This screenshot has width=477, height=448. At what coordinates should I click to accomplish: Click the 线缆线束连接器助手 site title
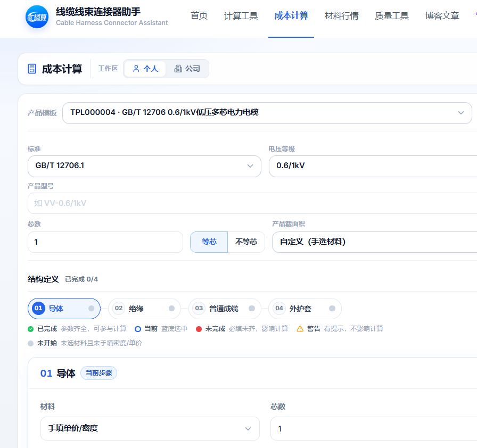[x=98, y=12]
